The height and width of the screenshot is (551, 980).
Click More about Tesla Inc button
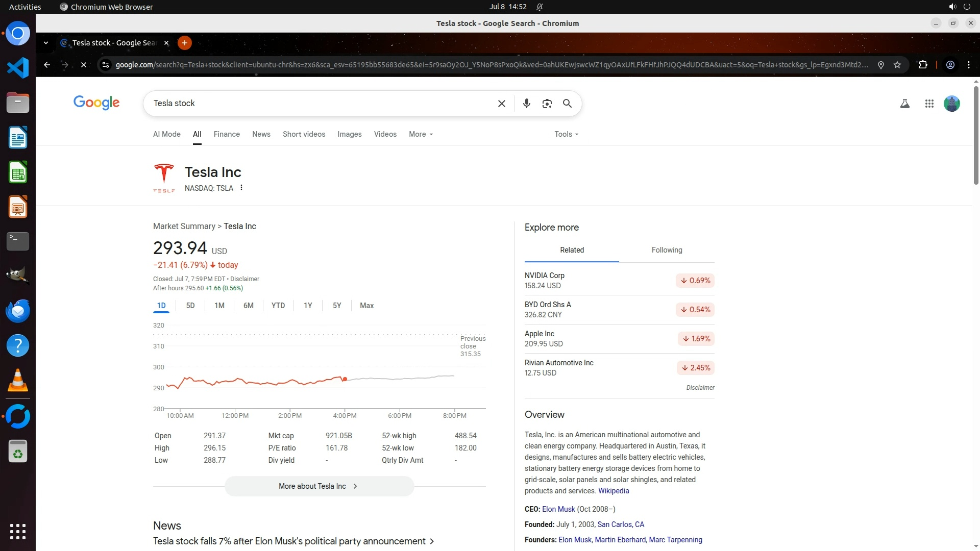319,486
